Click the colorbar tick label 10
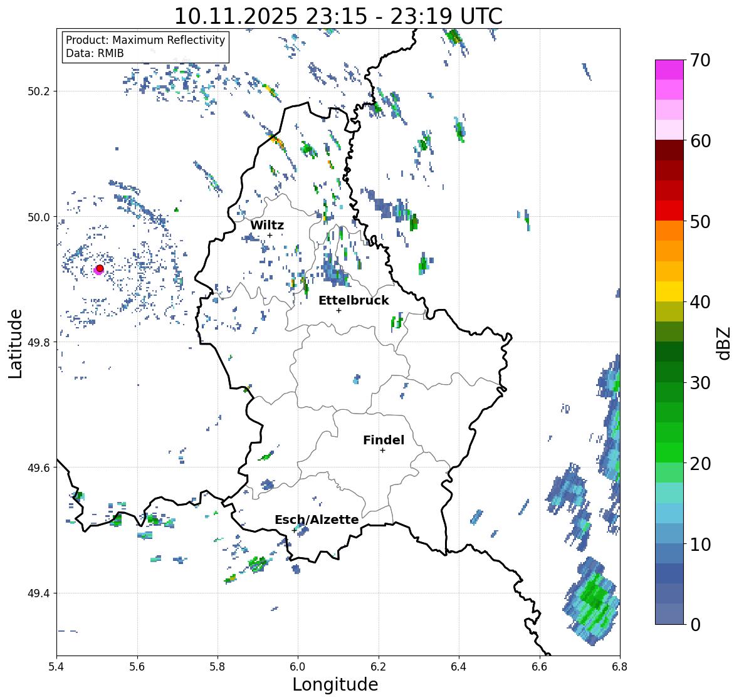Screen dimensions: 739x700 (700, 544)
